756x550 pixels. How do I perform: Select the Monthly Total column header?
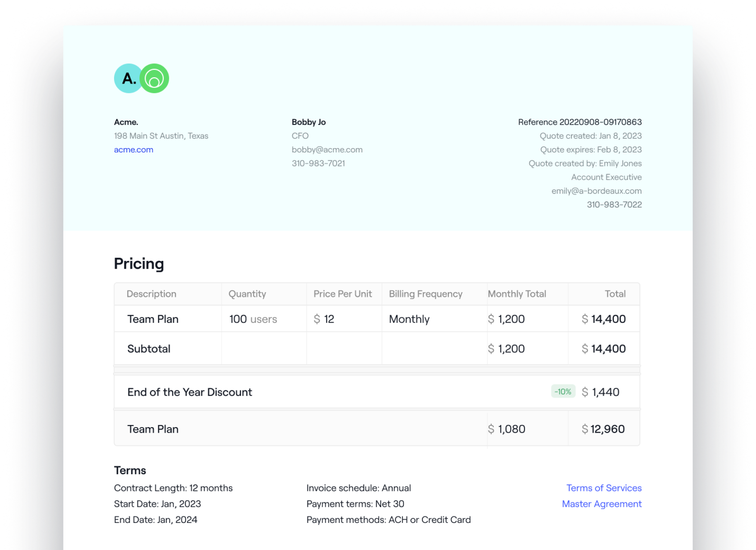click(517, 294)
